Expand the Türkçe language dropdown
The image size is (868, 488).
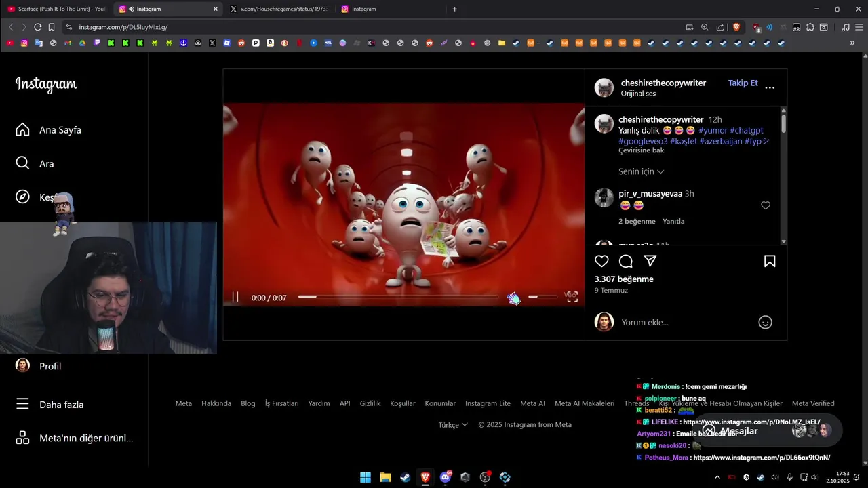[x=453, y=424]
